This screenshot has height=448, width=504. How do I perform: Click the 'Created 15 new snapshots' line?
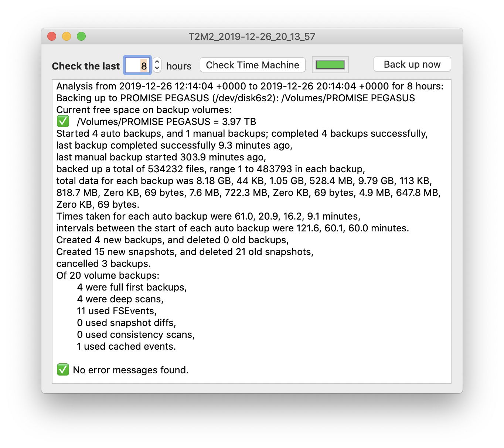185,252
